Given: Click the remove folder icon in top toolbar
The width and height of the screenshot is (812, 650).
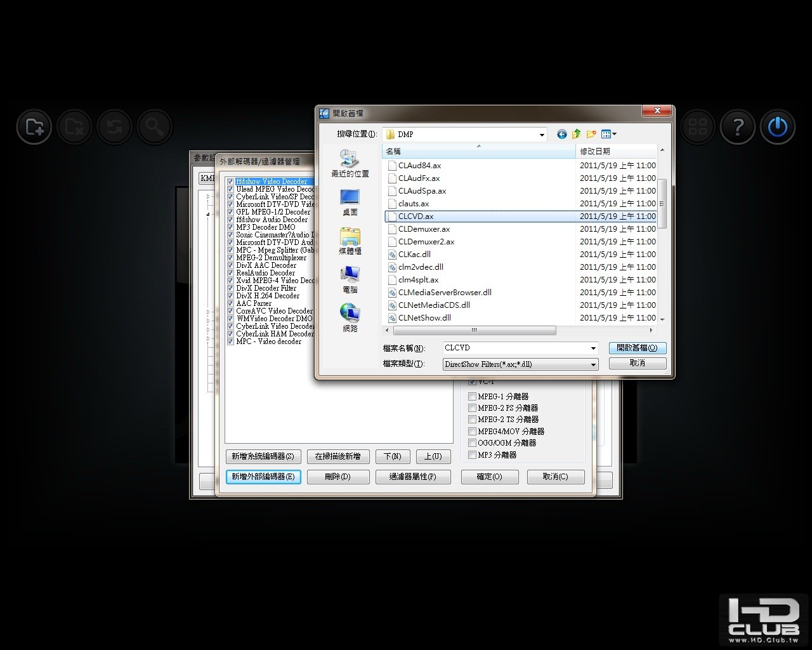Looking at the screenshot, I should 74,127.
